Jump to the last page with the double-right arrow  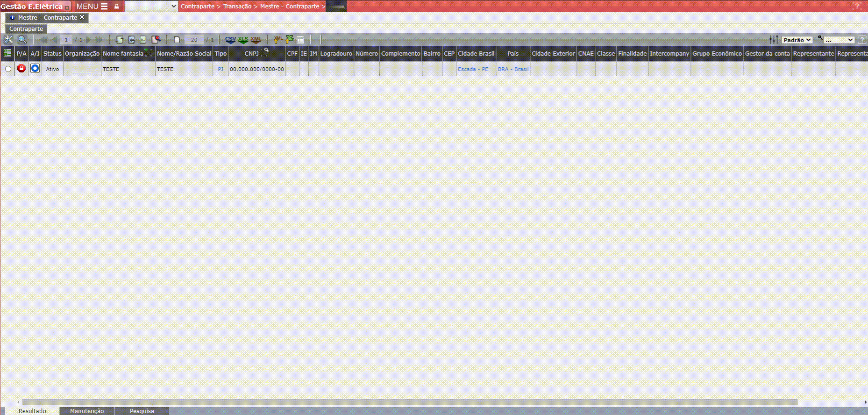[99, 40]
